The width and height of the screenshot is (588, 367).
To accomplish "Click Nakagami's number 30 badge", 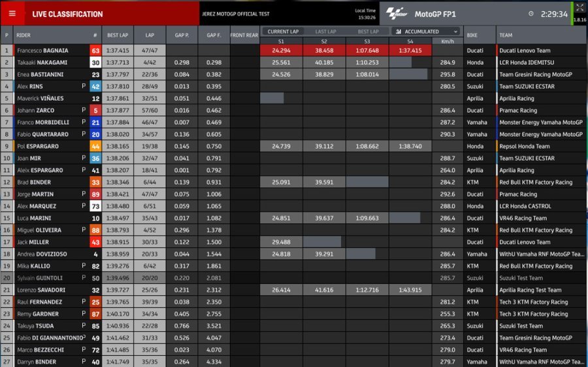I will click(x=95, y=62).
